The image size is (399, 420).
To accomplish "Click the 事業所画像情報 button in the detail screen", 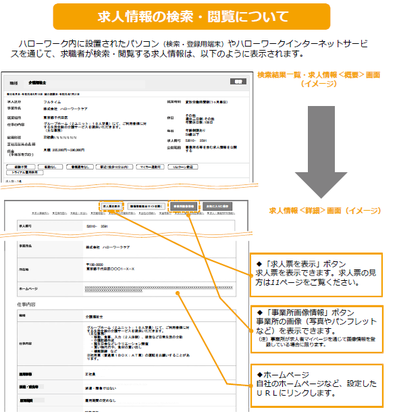I will pyautogui.click(x=184, y=206).
